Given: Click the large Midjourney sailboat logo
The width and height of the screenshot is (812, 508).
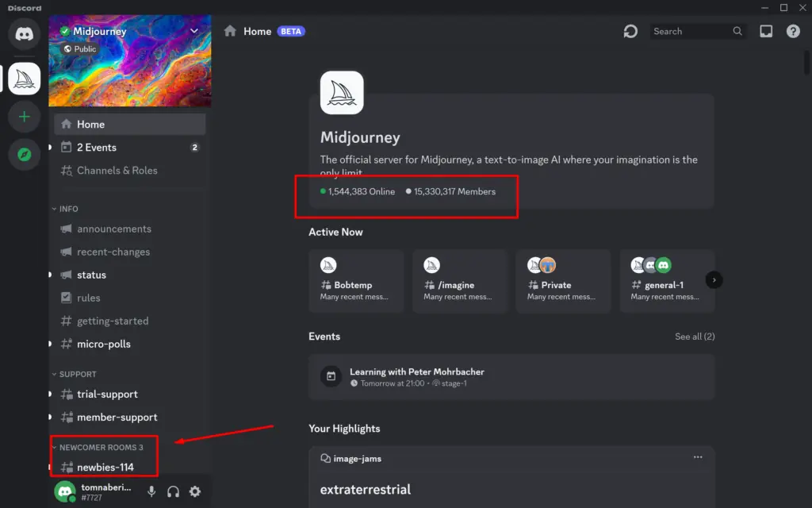Looking at the screenshot, I should click(342, 93).
